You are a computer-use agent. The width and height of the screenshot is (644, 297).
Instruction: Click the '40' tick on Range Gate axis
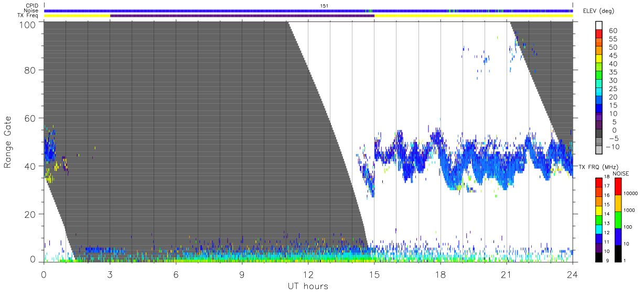point(30,166)
